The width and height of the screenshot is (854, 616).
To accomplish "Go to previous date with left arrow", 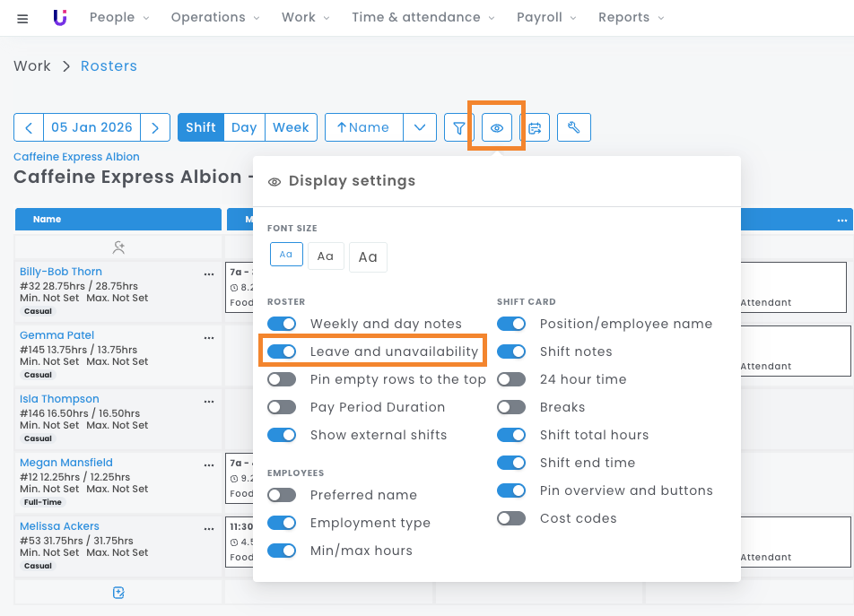I will click(x=29, y=127).
